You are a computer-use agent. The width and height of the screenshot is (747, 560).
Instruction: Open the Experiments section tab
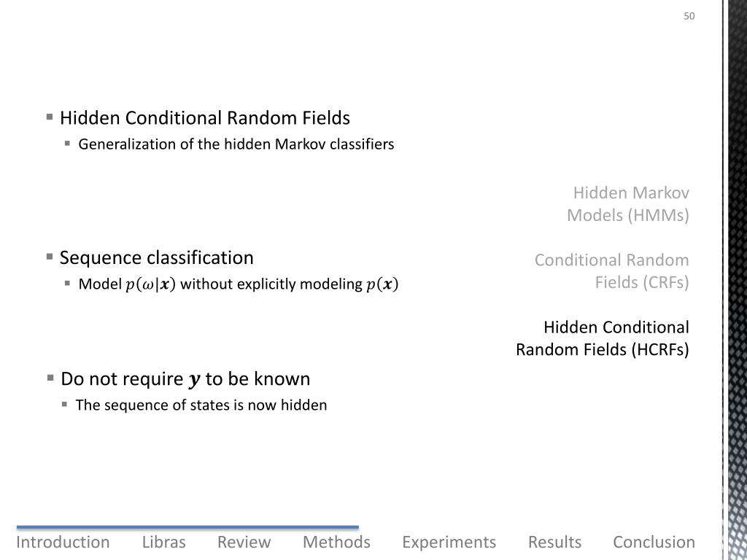coord(449,542)
